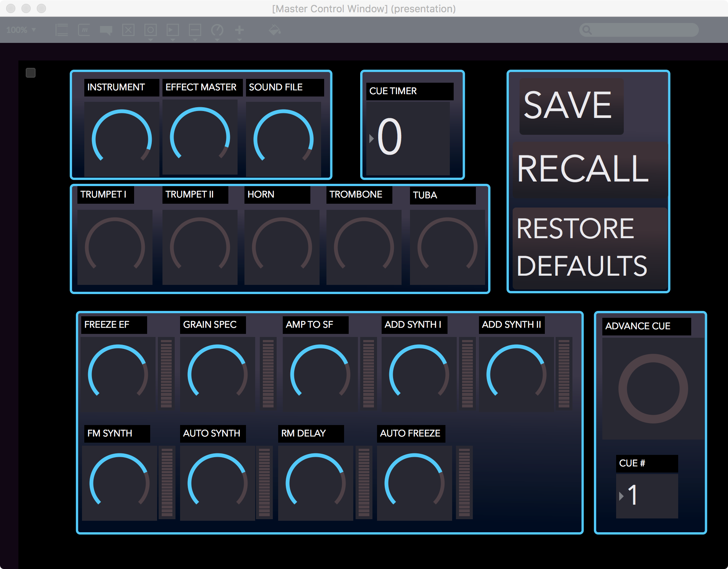Click the RESTORE DEFAULTS button
728x569 pixels.
(590, 248)
